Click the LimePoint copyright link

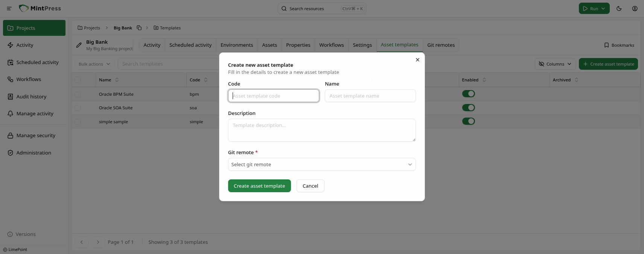coord(15,249)
